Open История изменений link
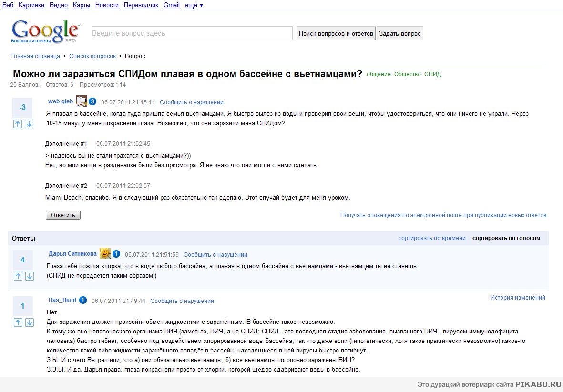The width and height of the screenshot is (563, 392). tap(518, 298)
